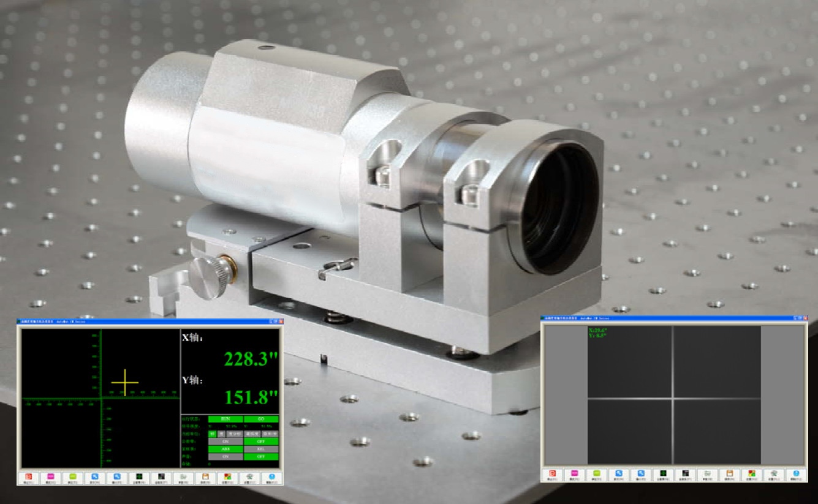Click the center of the white crosshair image
Viewport: 818px width, 504px height.
pos(673,399)
